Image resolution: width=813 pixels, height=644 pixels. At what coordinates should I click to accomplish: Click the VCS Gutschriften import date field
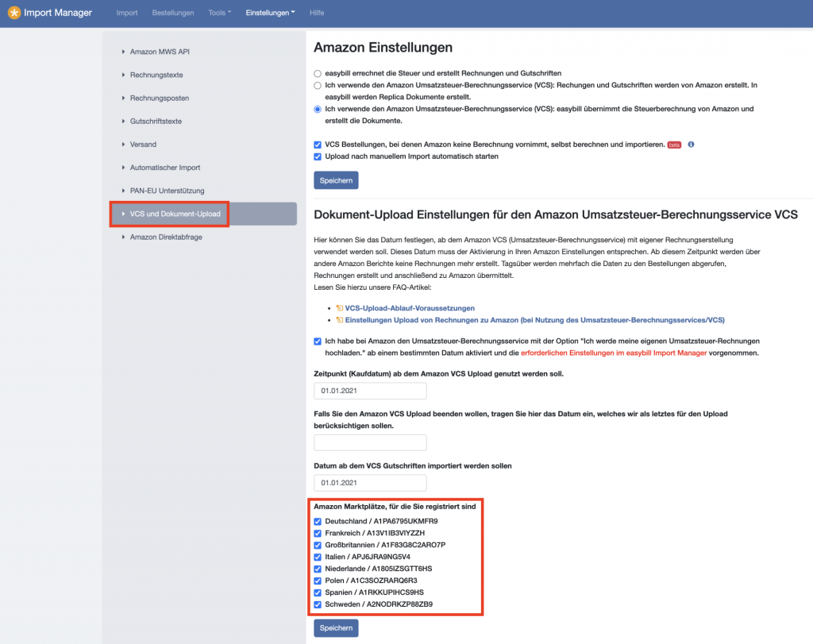tap(370, 483)
